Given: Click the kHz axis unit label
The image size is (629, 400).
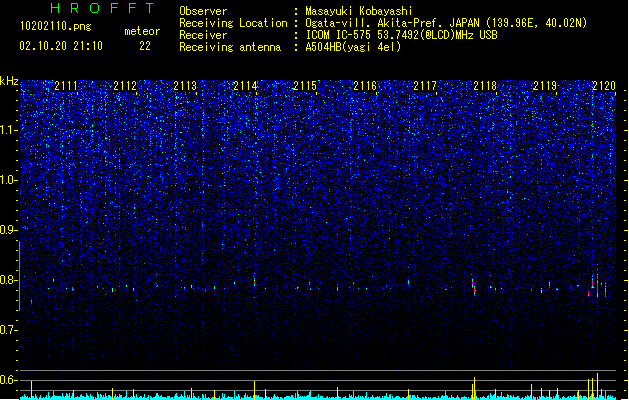Looking at the screenshot, I should pos(9,81).
